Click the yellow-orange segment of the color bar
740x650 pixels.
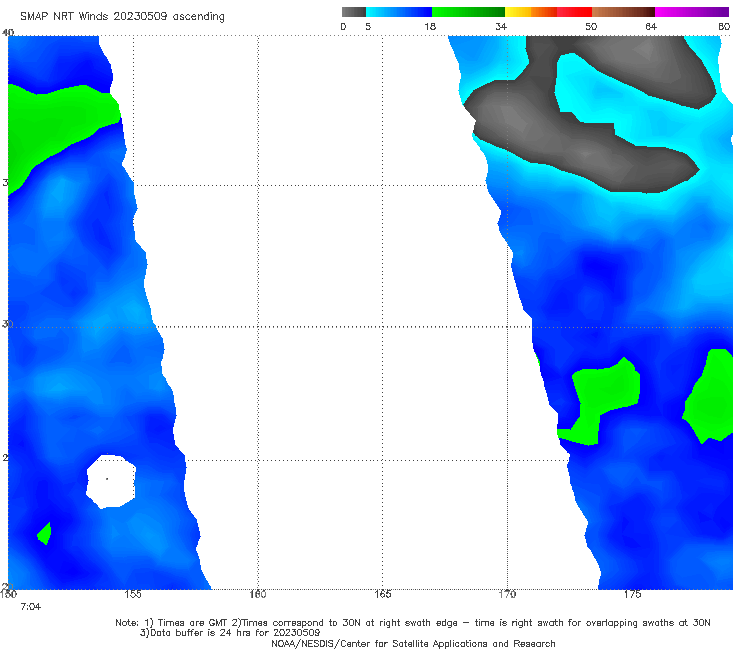point(531,12)
